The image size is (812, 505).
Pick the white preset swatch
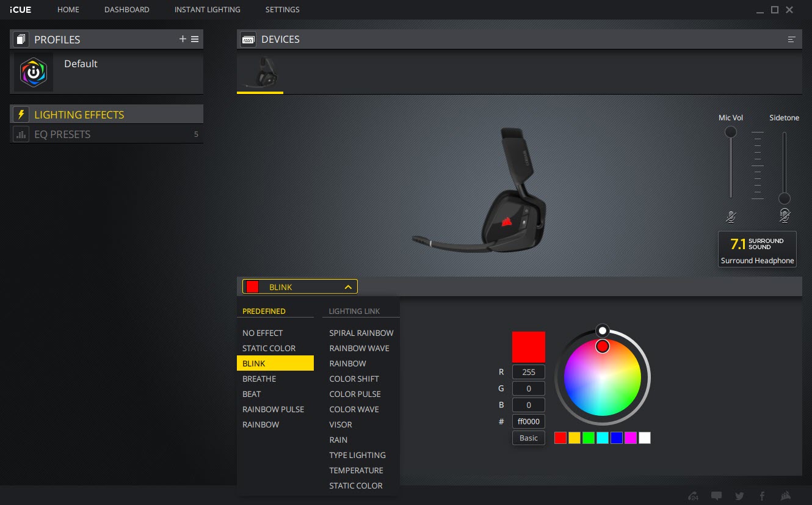[x=645, y=438]
